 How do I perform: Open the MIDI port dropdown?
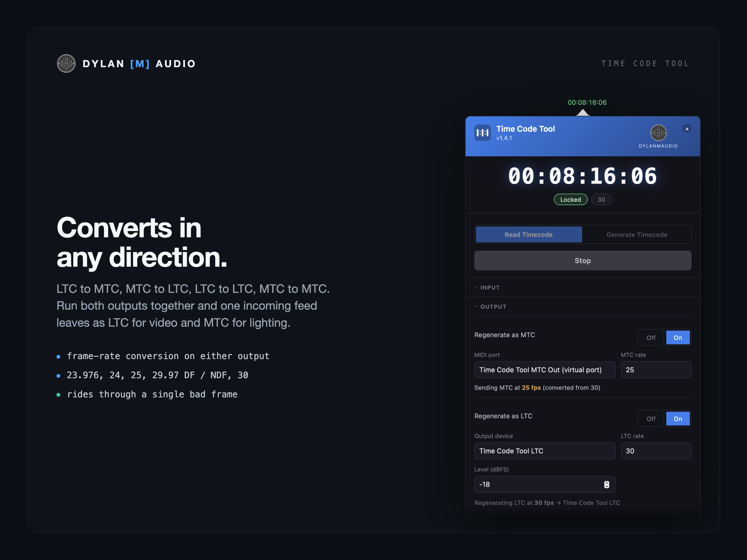545,370
